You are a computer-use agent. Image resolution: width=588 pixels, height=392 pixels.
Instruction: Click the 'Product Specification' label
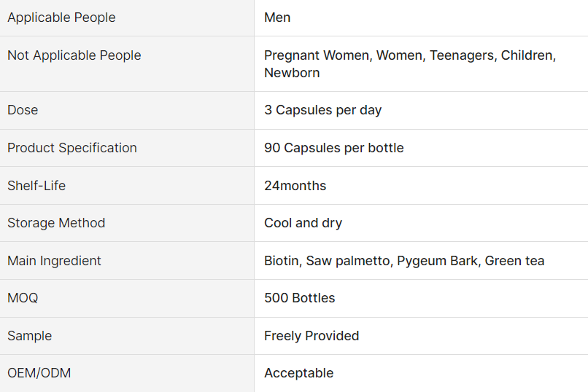[x=72, y=148]
